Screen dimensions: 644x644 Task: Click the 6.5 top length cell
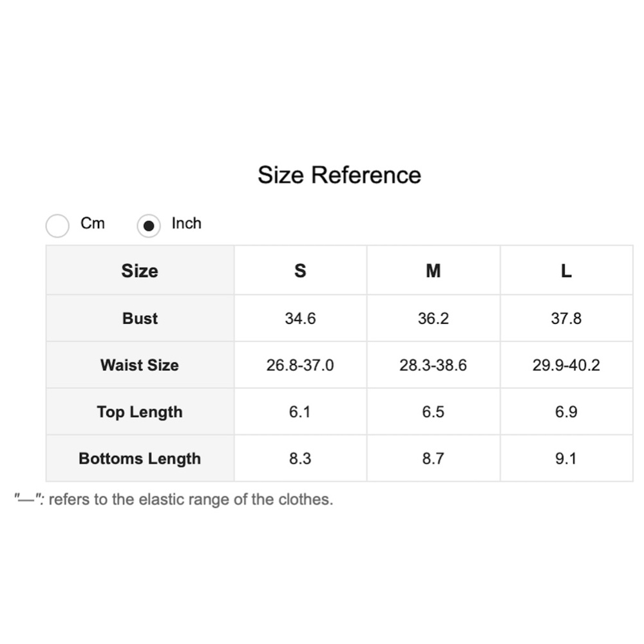433,412
